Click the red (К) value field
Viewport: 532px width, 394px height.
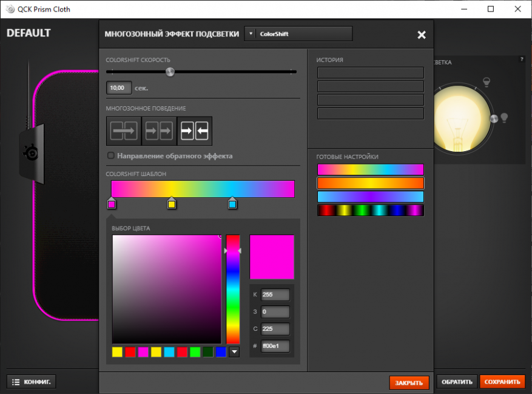click(x=275, y=295)
